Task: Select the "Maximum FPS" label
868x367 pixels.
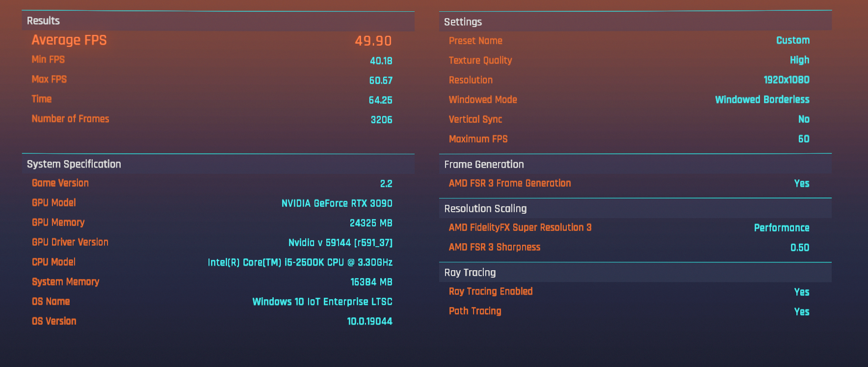Action: [478, 139]
